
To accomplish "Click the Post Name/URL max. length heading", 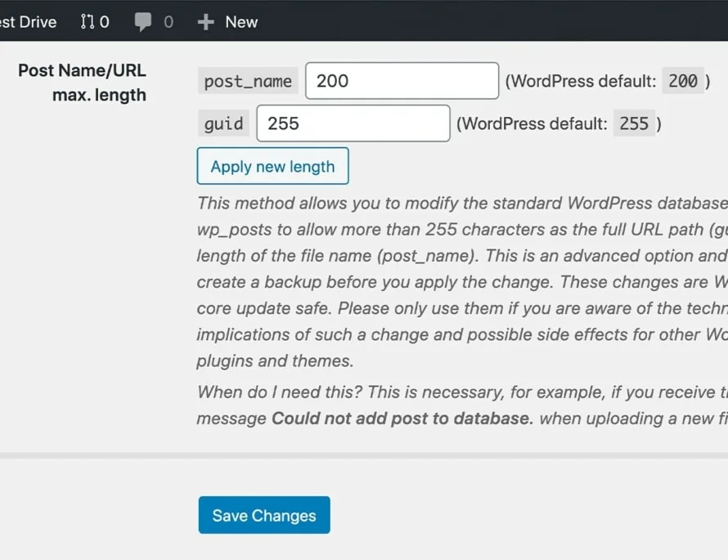I will point(82,83).
